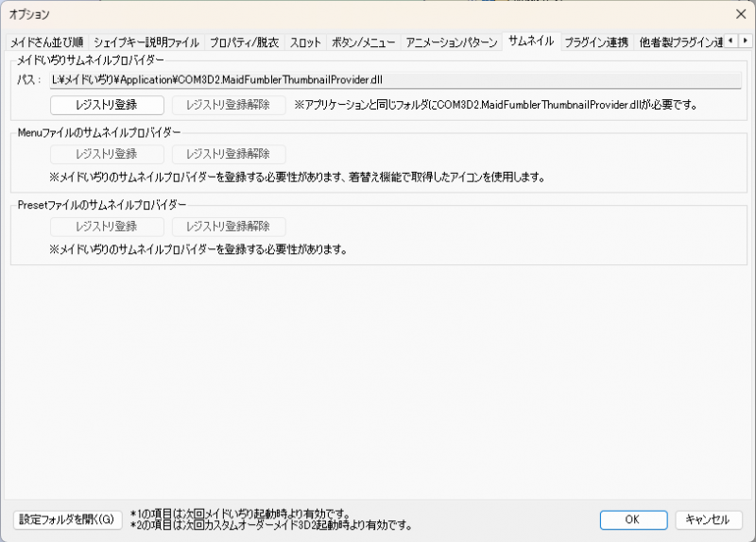Click the Preset group note on registering provider

[198, 249]
